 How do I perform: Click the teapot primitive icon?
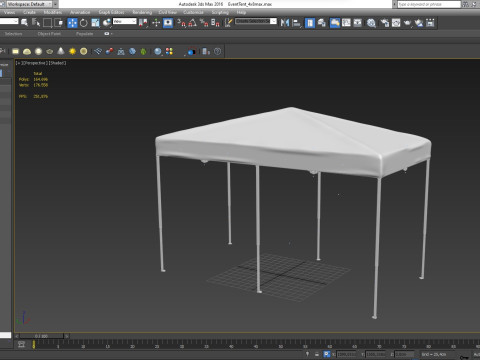tap(50, 51)
